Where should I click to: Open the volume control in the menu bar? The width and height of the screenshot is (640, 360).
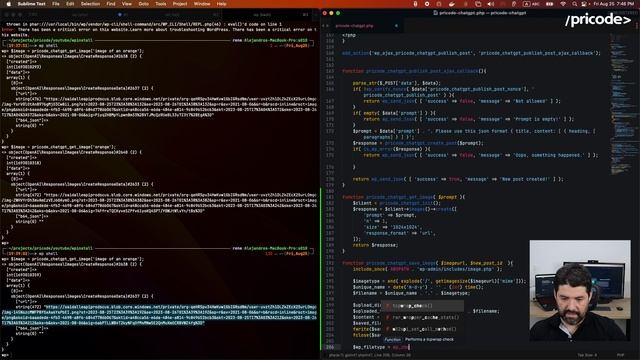[491, 4]
